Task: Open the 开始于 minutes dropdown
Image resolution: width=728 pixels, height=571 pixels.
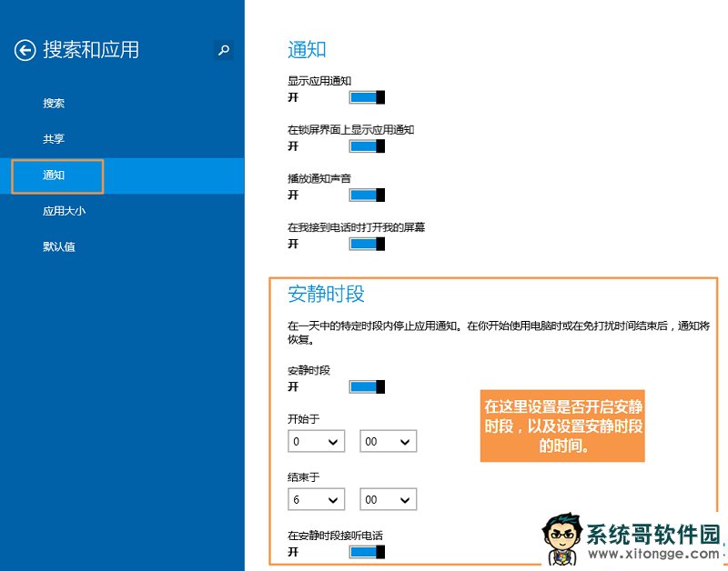Action: tap(388, 442)
